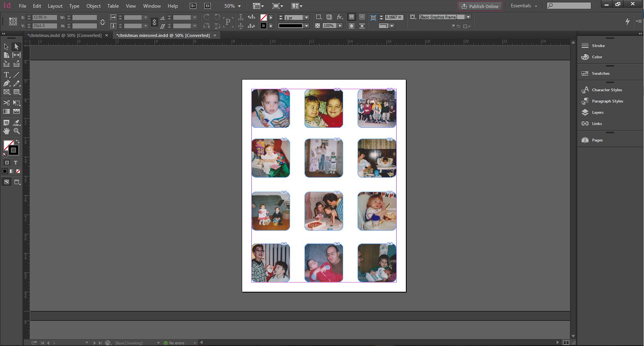Expand the stroke weight 1 pt dropdown
Image resolution: width=644 pixels, height=346 pixels.
coord(307,18)
